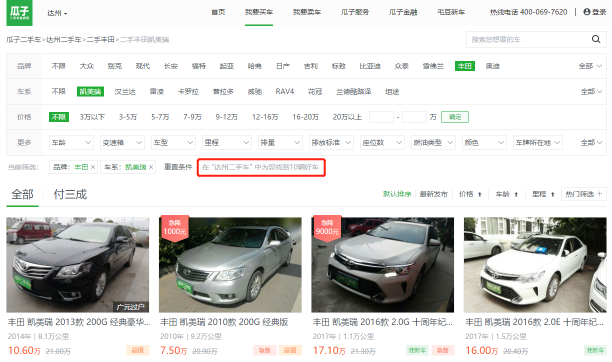Click 二手丰田 breadcrumb link
The height and width of the screenshot is (362, 612).
coord(100,39)
